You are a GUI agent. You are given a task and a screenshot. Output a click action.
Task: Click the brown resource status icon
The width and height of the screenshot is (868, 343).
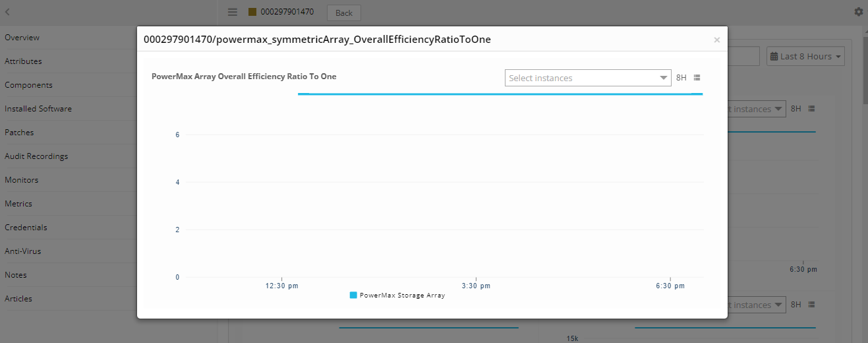pyautogui.click(x=252, y=12)
